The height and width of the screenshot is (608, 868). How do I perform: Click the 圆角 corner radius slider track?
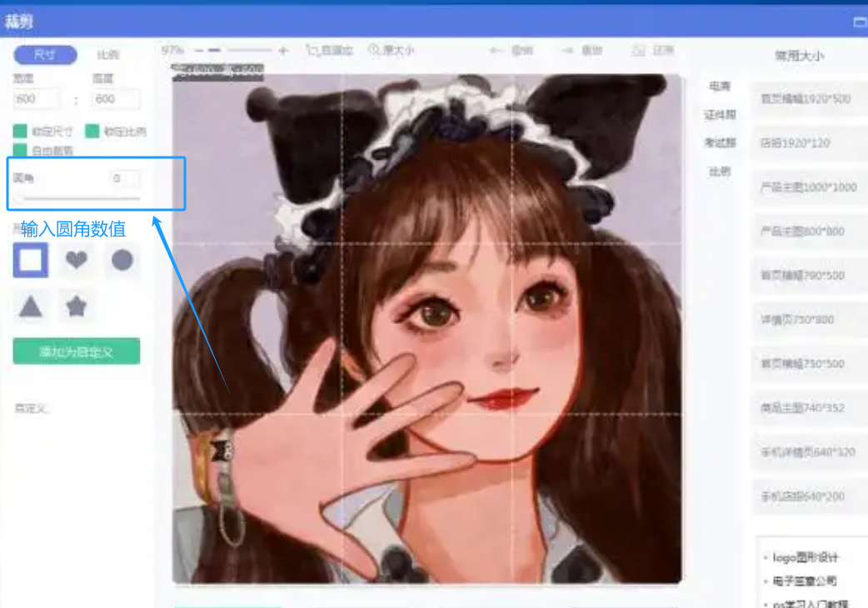tap(77, 197)
